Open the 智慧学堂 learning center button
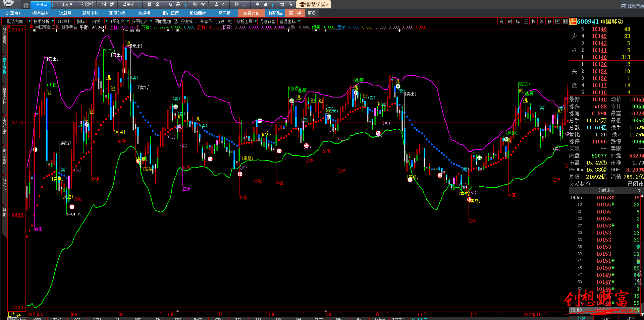This screenshot has height=320, width=644. [314, 4]
